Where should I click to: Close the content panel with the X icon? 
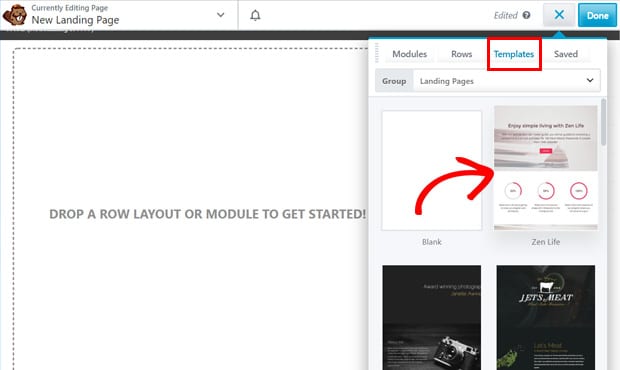tap(559, 15)
